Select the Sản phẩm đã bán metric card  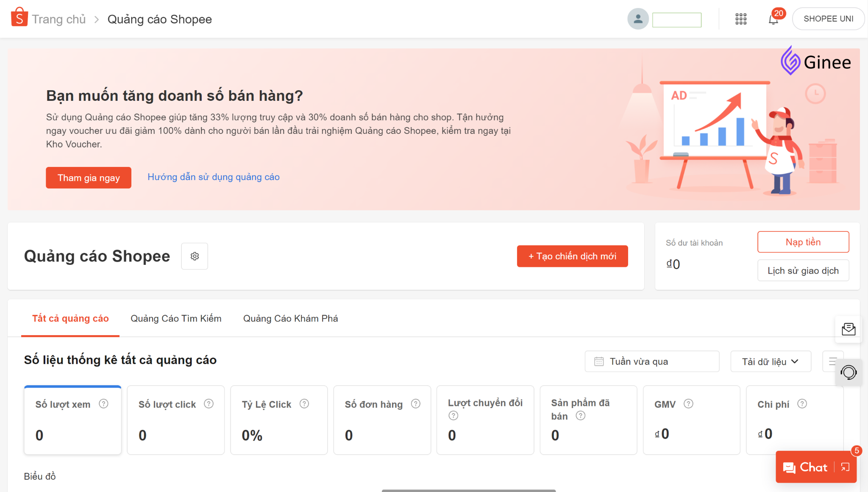pos(588,420)
